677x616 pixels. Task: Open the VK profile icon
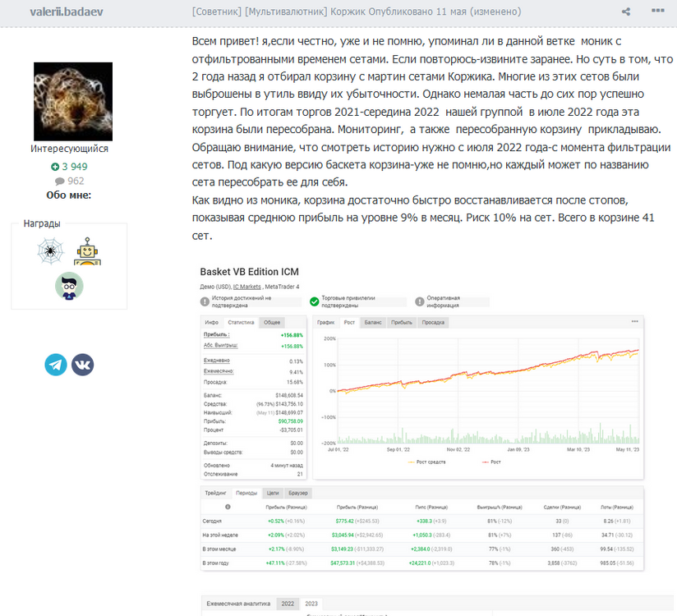tap(82, 365)
